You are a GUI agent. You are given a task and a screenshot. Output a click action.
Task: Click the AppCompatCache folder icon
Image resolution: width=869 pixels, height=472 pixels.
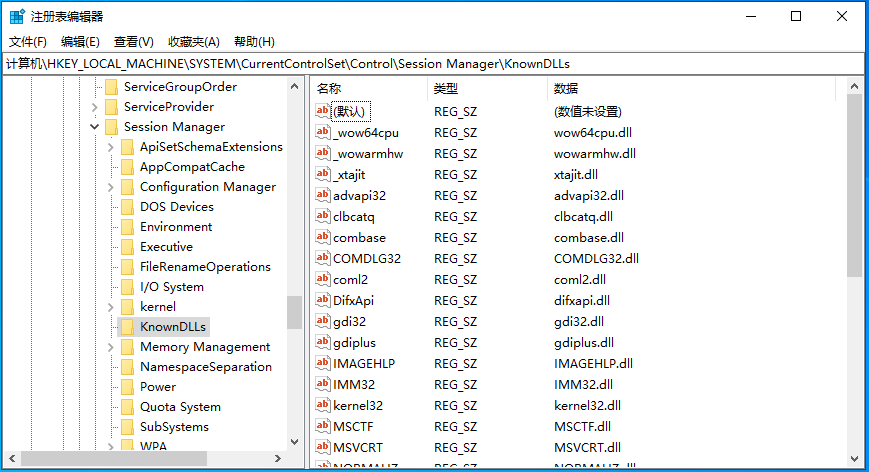[x=127, y=167]
